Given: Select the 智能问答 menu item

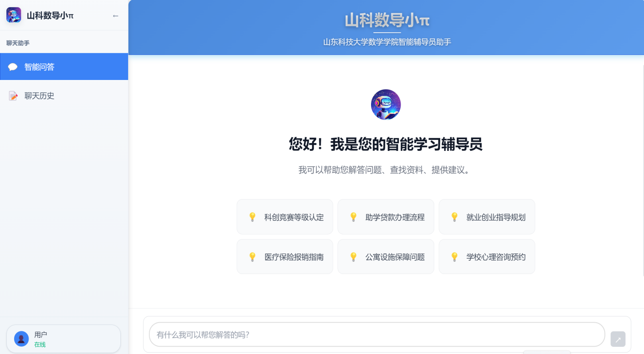Looking at the screenshot, I should (x=64, y=67).
